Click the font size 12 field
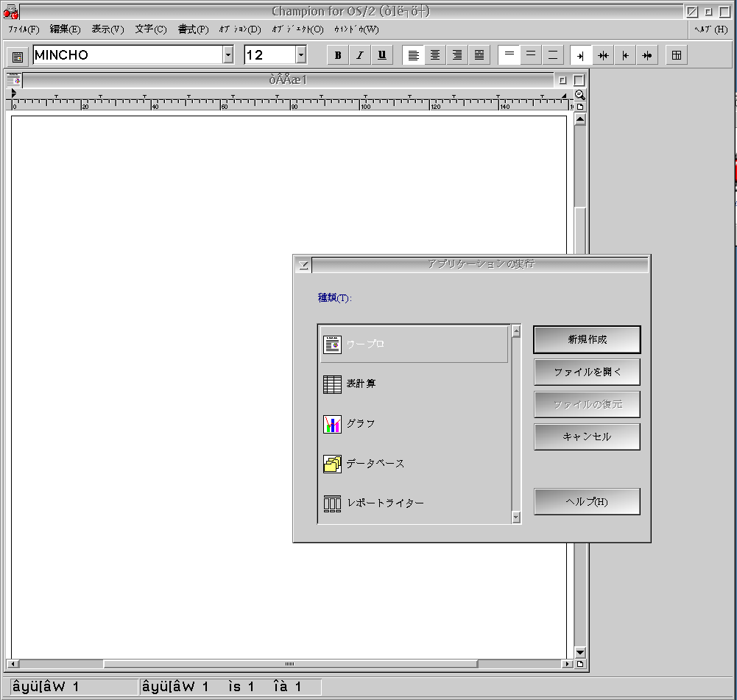The height and width of the screenshot is (700, 737). [270, 55]
